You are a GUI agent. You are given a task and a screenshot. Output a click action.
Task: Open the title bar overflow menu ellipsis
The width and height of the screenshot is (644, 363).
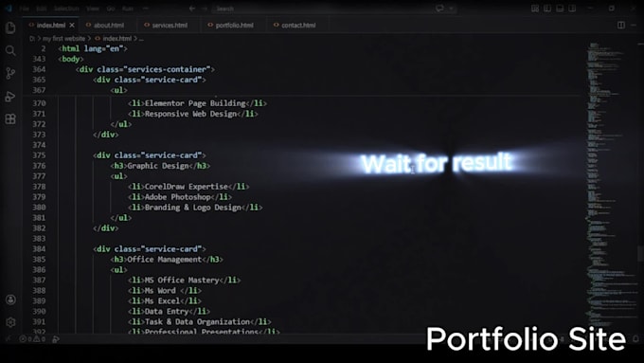tap(146, 9)
